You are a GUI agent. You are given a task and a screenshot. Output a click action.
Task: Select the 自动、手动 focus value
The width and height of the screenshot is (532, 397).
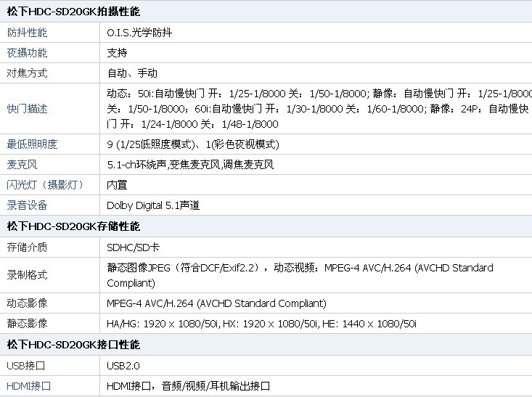[x=132, y=73]
